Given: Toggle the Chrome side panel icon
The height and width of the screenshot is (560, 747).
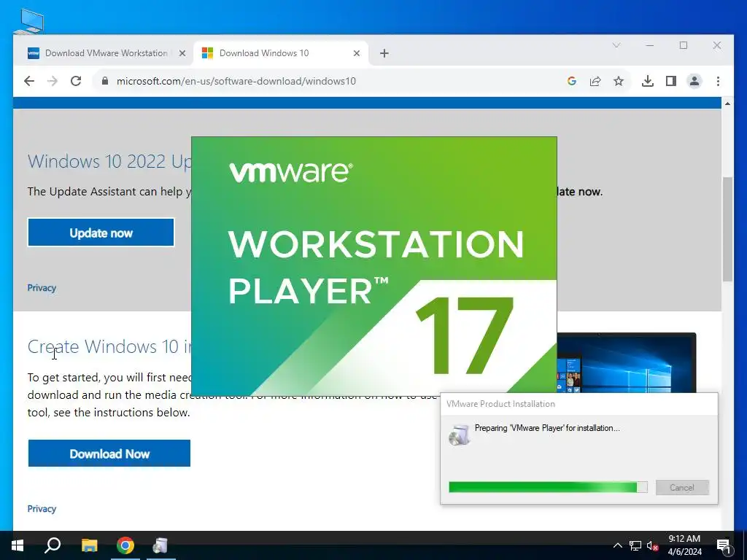Looking at the screenshot, I should (x=671, y=81).
